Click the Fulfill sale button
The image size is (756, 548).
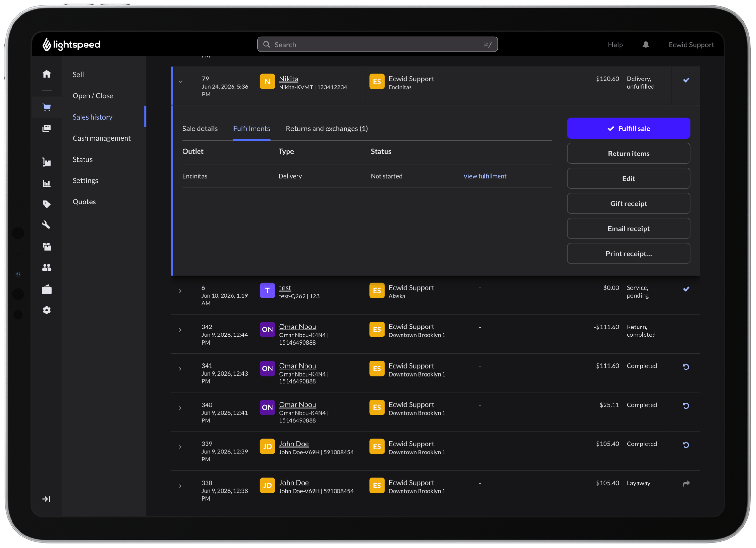coord(628,128)
